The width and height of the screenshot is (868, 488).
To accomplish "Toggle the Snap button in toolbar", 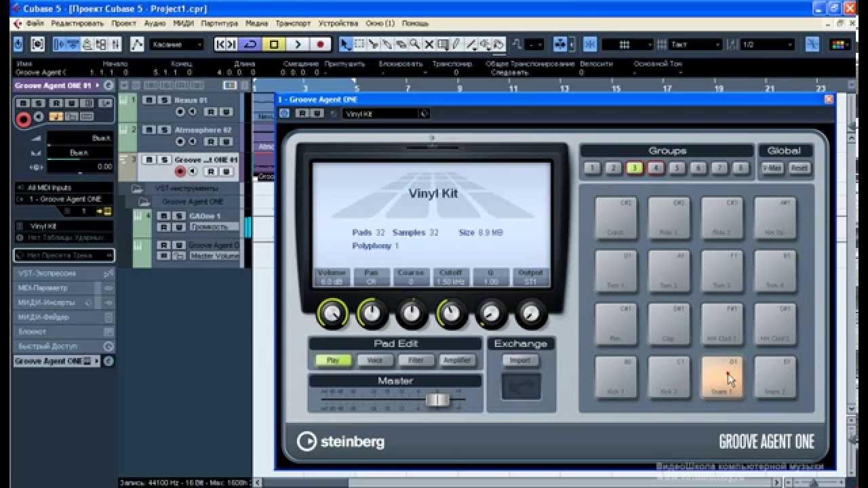I will (x=590, y=45).
